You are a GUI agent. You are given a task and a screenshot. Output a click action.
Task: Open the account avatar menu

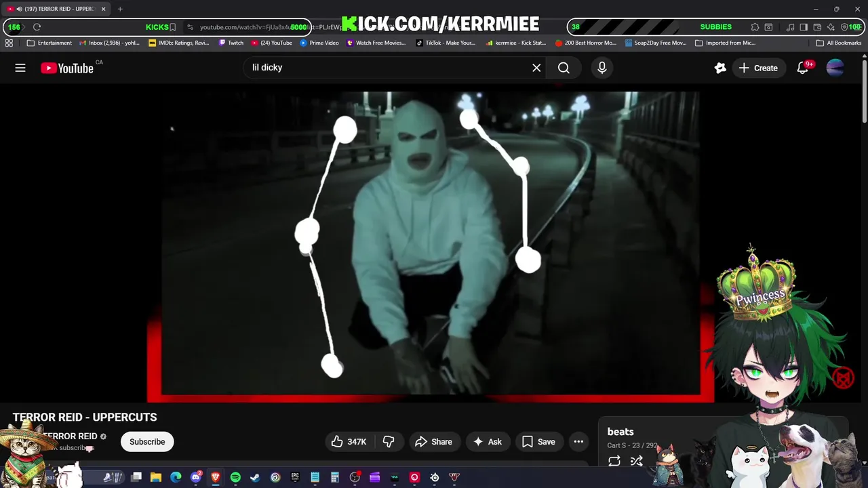[835, 68]
